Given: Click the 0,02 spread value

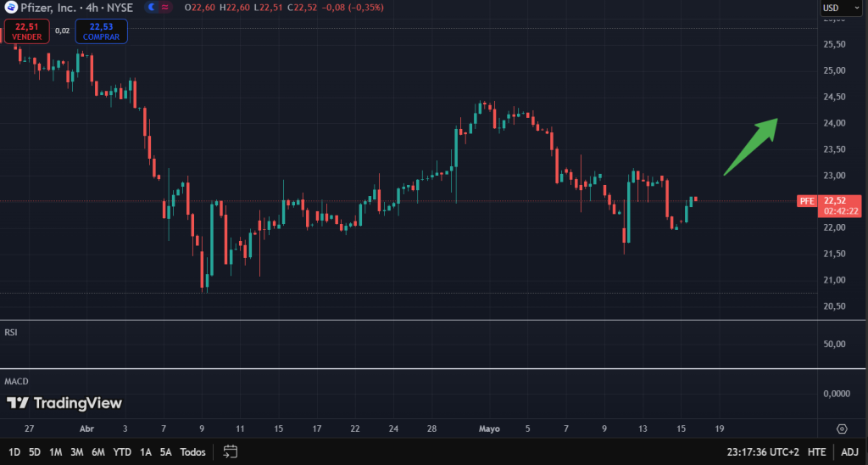Looking at the screenshot, I should click(x=62, y=31).
